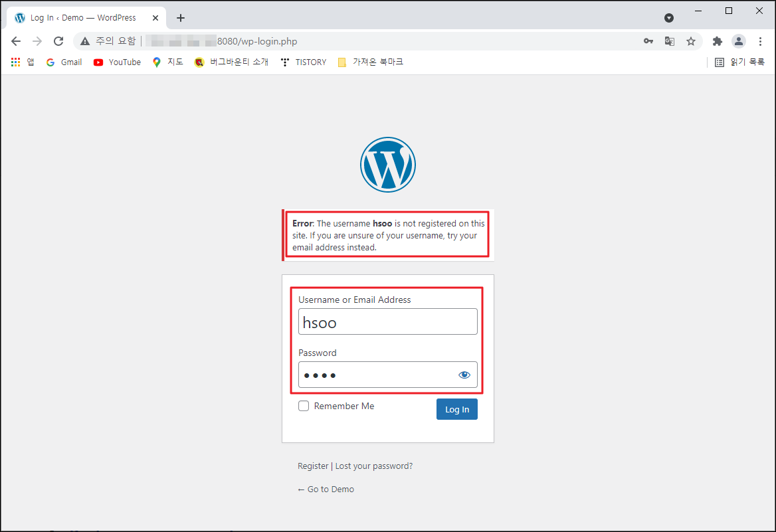Click the bold hsoo username in error
Screen dimensions: 776x532
pos(382,223)
